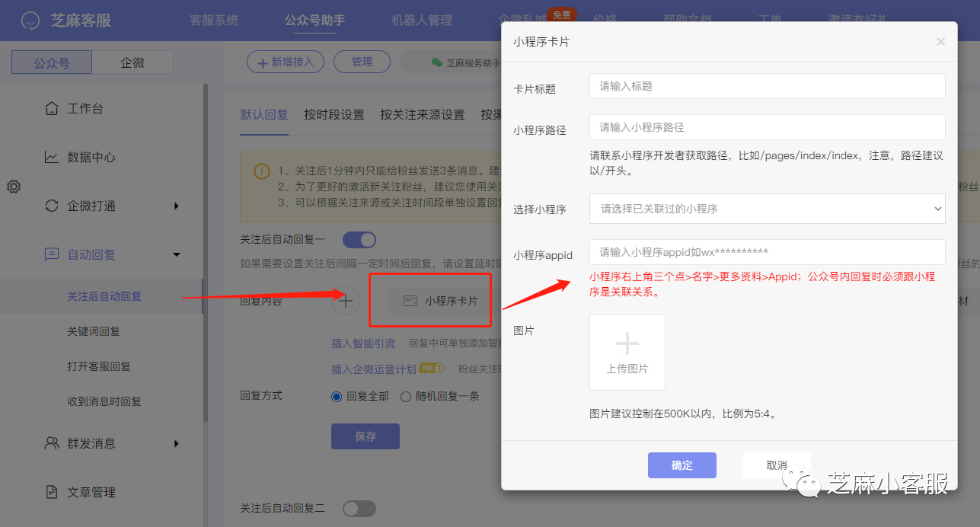This screenshot has height=527, width=980.
Task: Open the 按关注来源设置 tab
Action: 423,114
